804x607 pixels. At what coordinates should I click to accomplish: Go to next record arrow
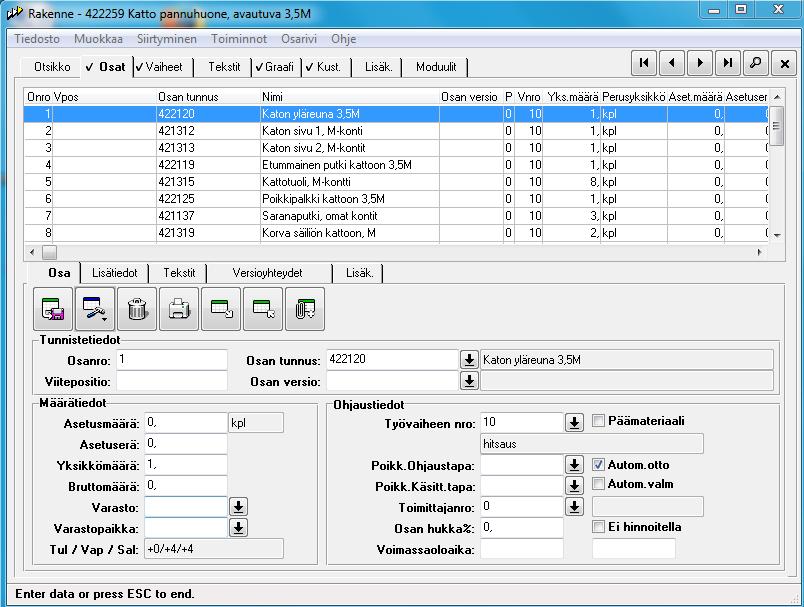(x=700, y=64)
